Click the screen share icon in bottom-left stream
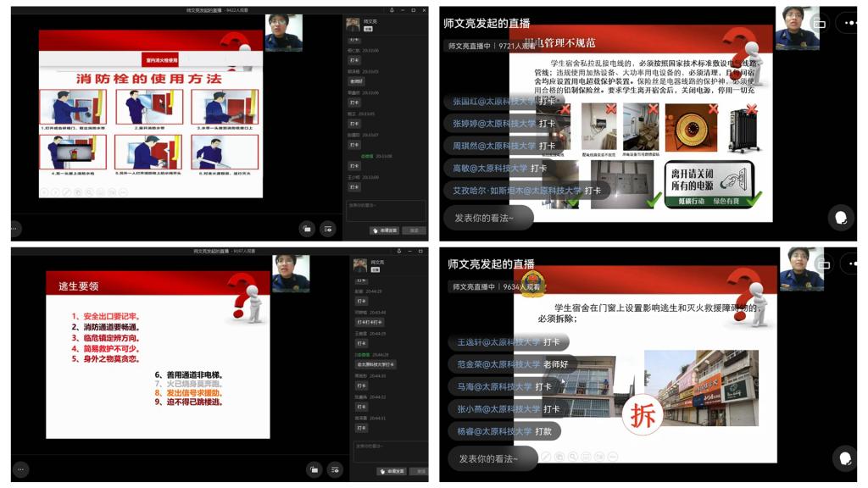Screen dimensions: 868x488 click(314, 469)
